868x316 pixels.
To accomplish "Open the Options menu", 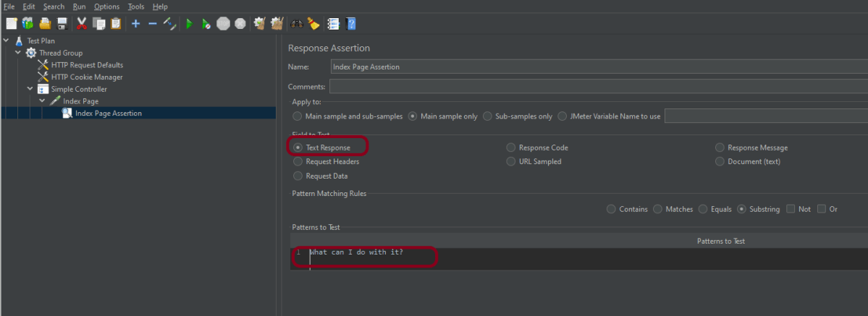I will click(106, 7).
